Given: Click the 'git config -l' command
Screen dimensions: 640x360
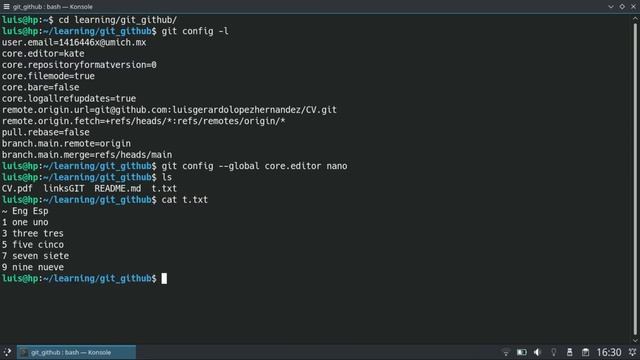Looking at the screenshot, I should (195, 31).
